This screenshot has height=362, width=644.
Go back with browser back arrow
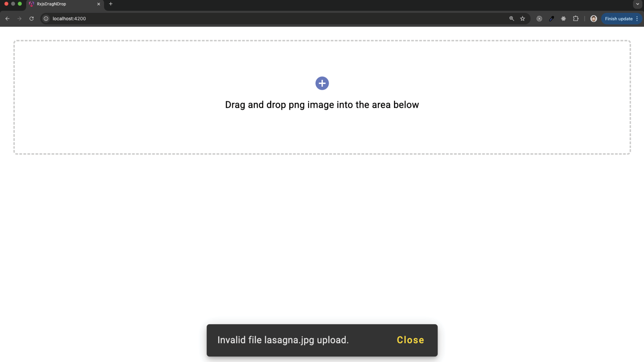pos(7,19)
